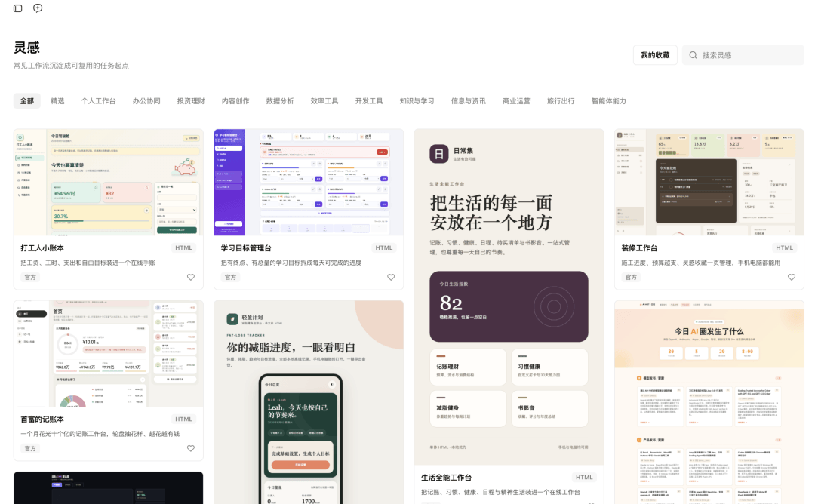Switch to the 精选 tab
The width and height of the screenshot is (815, 504).
click(57, 101)
